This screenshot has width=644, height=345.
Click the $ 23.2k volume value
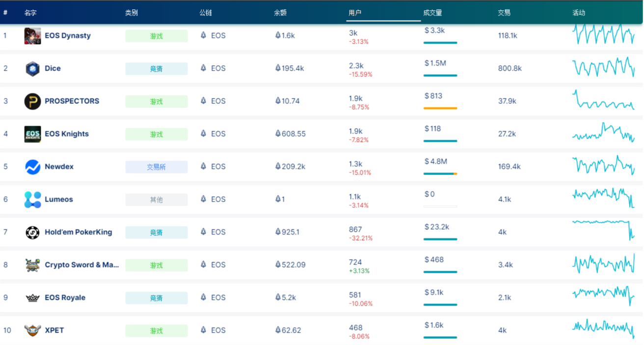coord(437,227)
